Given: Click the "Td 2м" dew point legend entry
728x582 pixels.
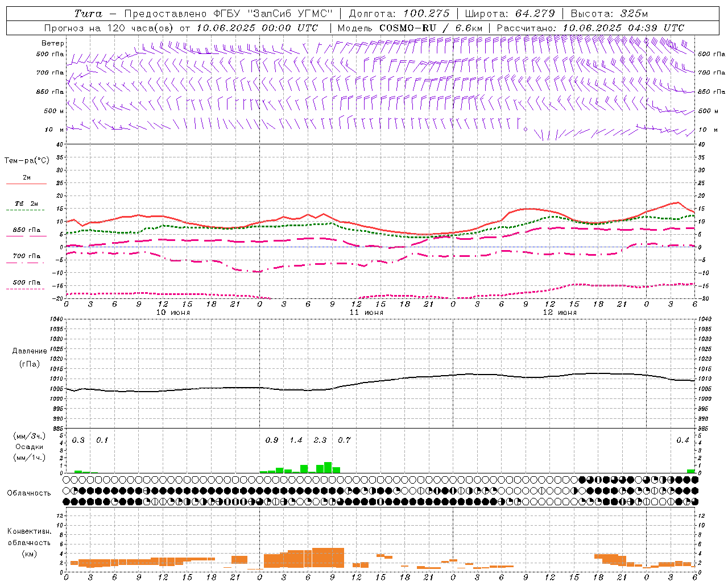Looking at the screenshot, I should tap(27, 203).
